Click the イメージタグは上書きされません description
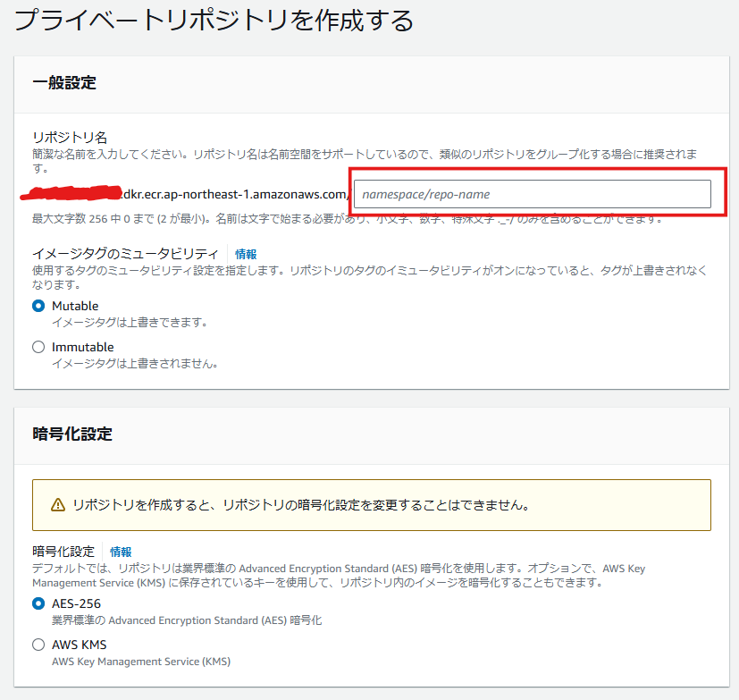 [135, 364]
